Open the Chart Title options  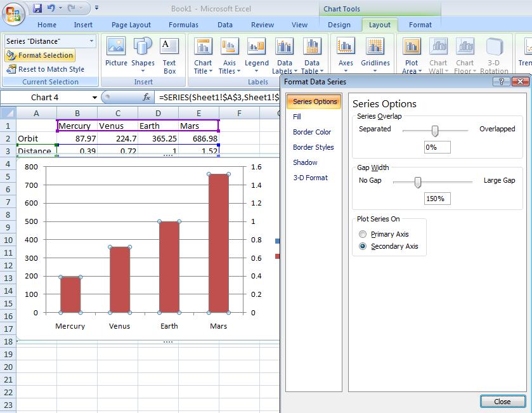[x=203, y=55]
